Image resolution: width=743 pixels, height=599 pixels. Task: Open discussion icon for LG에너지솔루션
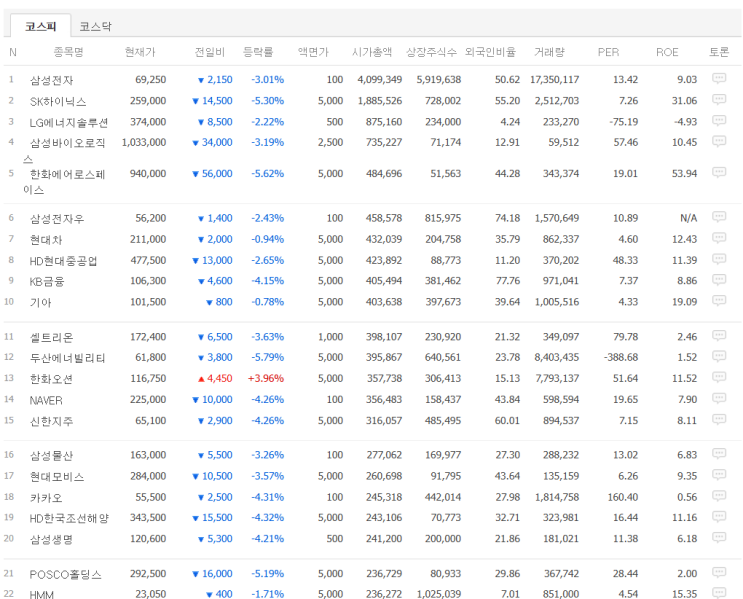click(x=719, y=120)
